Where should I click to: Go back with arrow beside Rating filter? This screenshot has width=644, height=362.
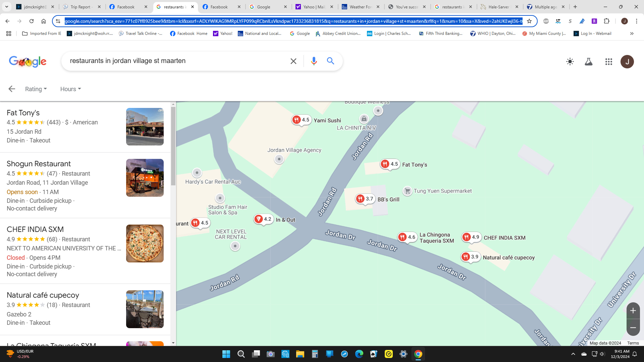click(x=12, y=89)
